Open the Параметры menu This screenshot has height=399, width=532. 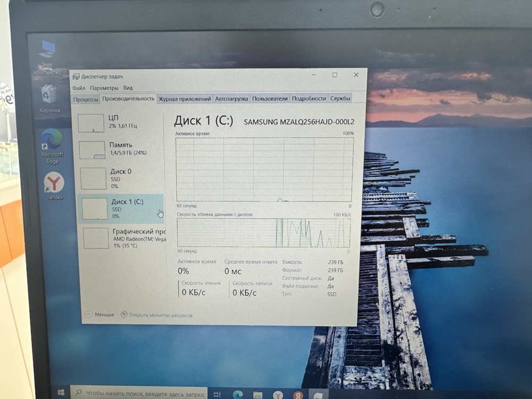click(x=104, y=88)
